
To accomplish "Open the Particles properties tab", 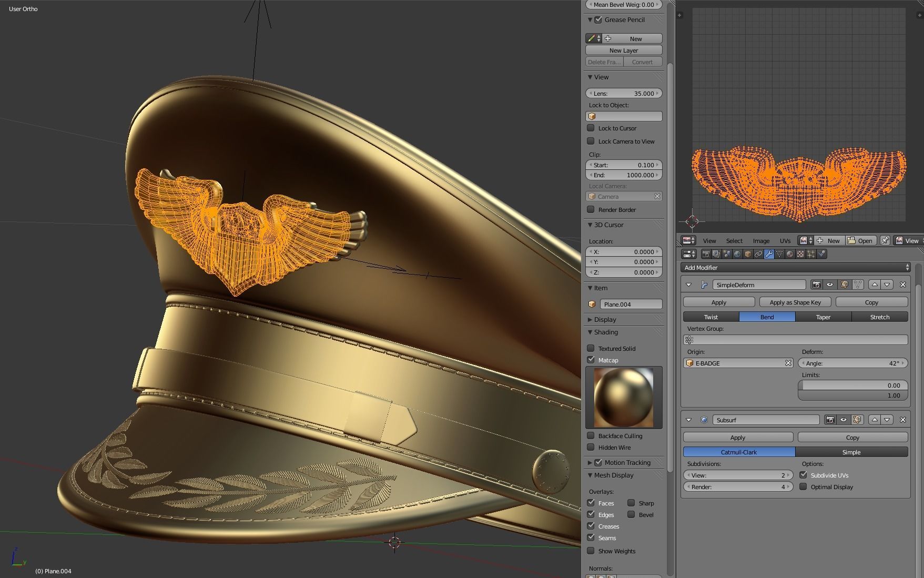I will 811,254.
